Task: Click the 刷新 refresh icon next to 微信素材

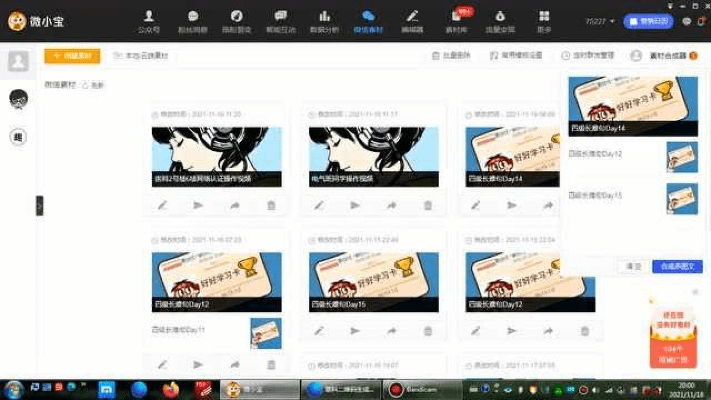Action: tap(91, 85)
